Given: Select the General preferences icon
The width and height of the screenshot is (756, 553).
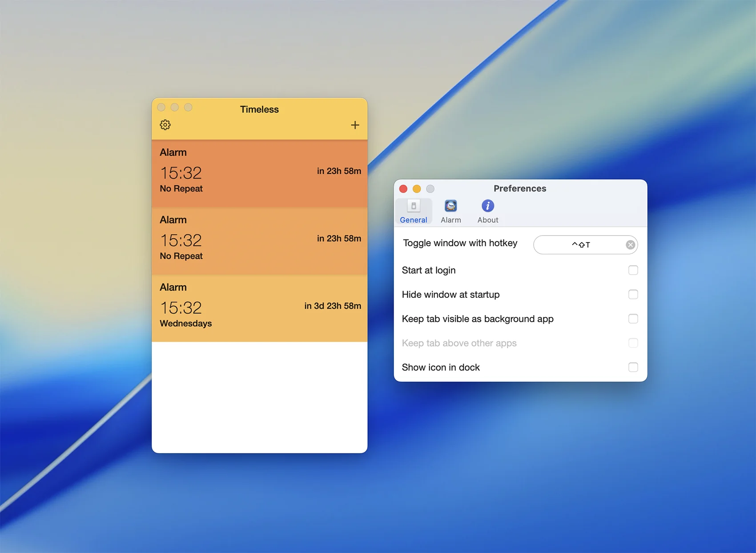Looking at the screenshot, I should 413,206.
